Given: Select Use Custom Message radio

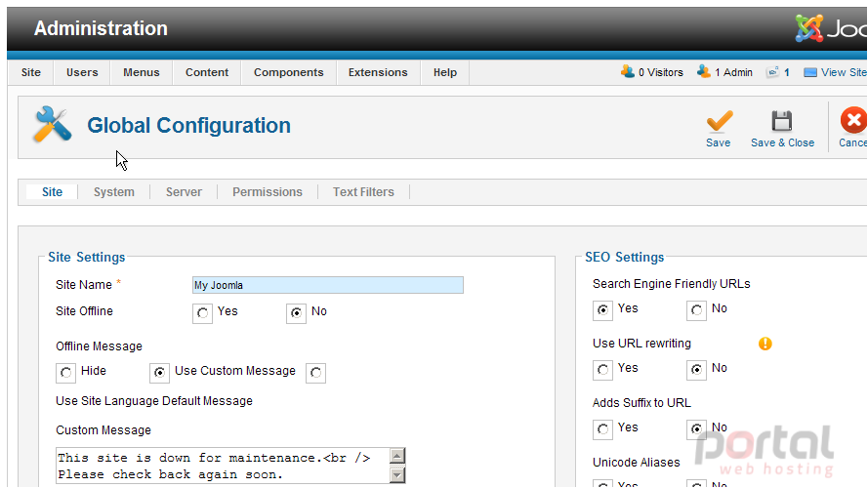Looking at the screenshot, I should (159, 373).
